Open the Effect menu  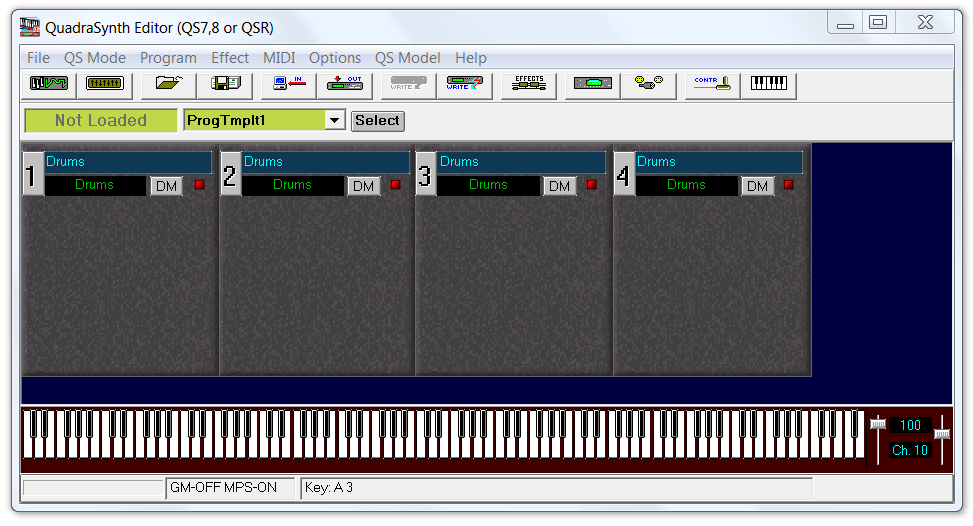point(230,58)
